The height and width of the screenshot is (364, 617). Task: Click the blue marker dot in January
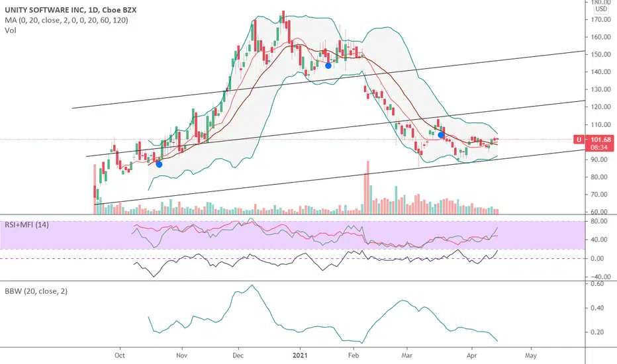tap(328, 66)
